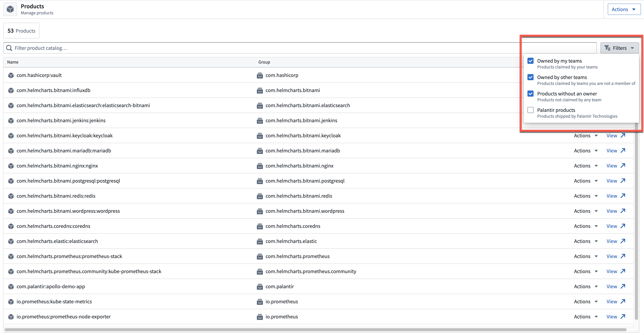Click cube icon beside elasticsearch-bitnami product
644x335 pixels.
(11, 106)
